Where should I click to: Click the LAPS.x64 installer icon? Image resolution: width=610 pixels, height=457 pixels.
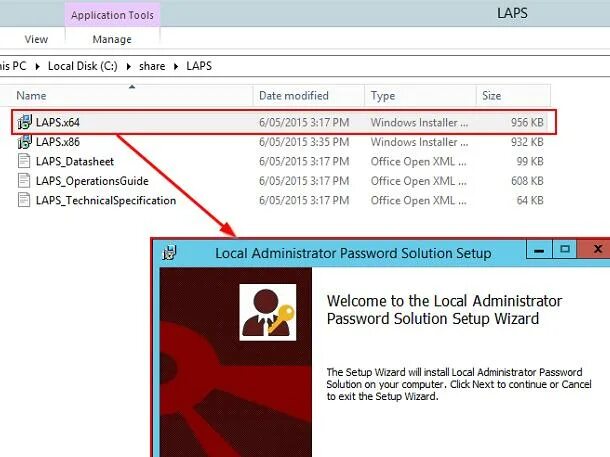[x=24, y=122]
